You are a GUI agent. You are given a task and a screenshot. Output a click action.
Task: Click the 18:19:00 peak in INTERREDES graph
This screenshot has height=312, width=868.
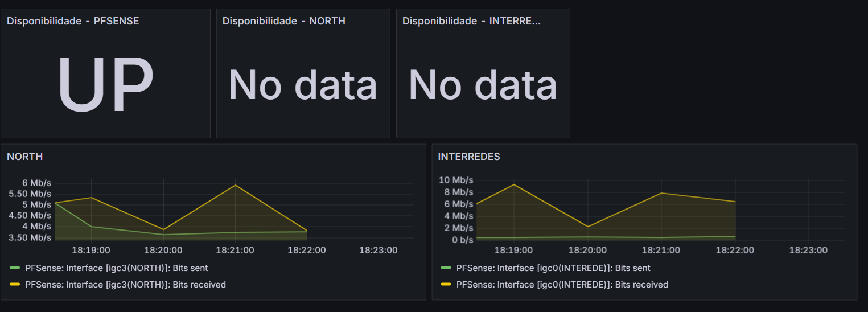click(x=514, y=184)
